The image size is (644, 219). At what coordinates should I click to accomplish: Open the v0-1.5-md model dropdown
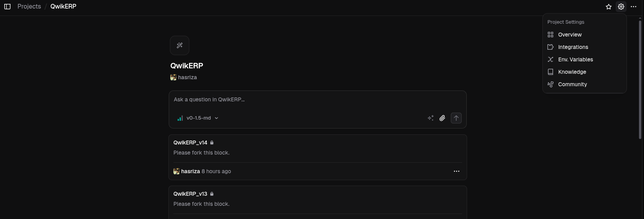[x=198, y=118]
